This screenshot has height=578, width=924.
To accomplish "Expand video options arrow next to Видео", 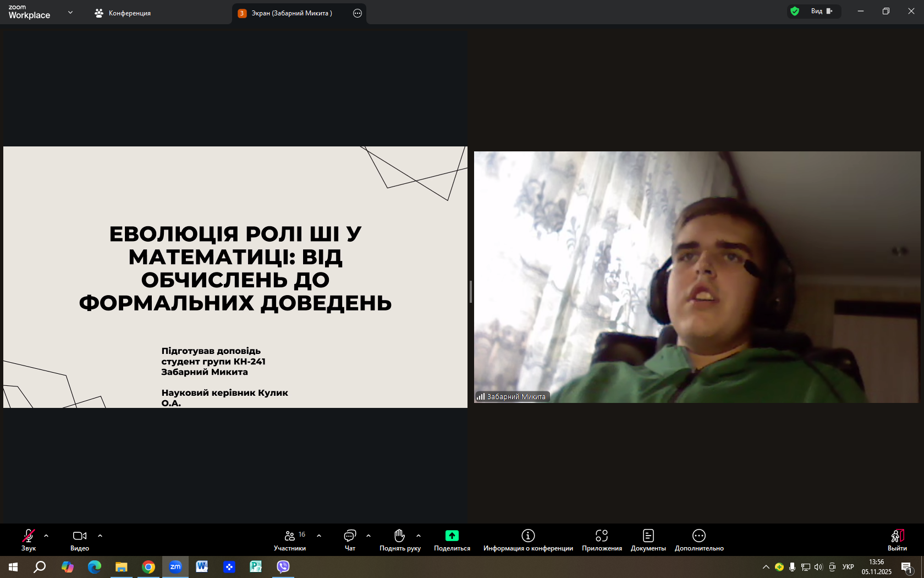I will [x=100, y=536].
